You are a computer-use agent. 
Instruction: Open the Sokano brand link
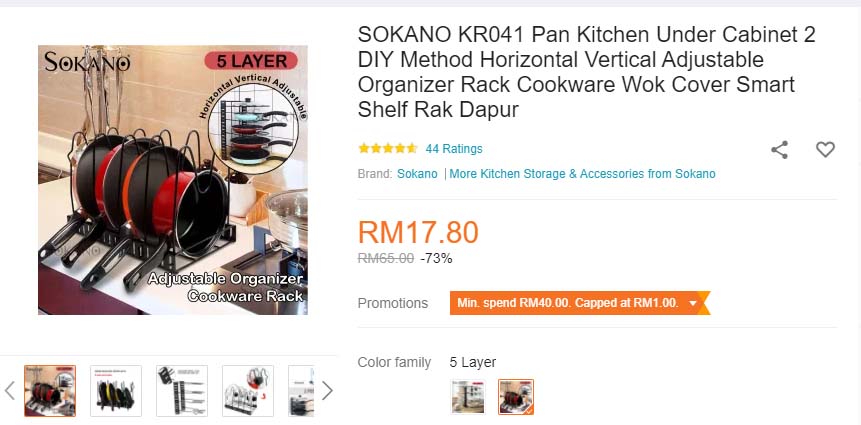(x=417, y=174)
